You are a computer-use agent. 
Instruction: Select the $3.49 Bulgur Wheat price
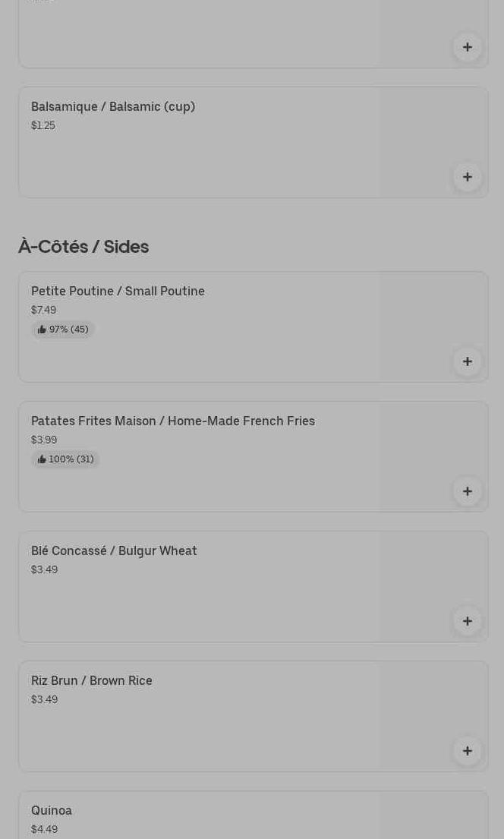(x=45, y=569)
